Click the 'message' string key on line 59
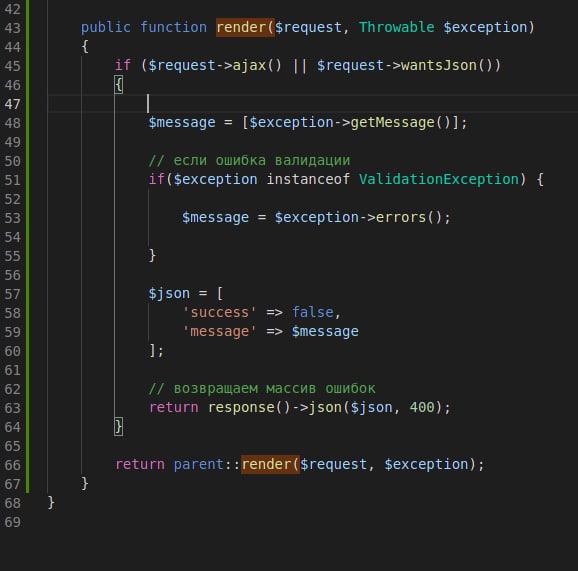The image size is (578, 571). (219, 331)
